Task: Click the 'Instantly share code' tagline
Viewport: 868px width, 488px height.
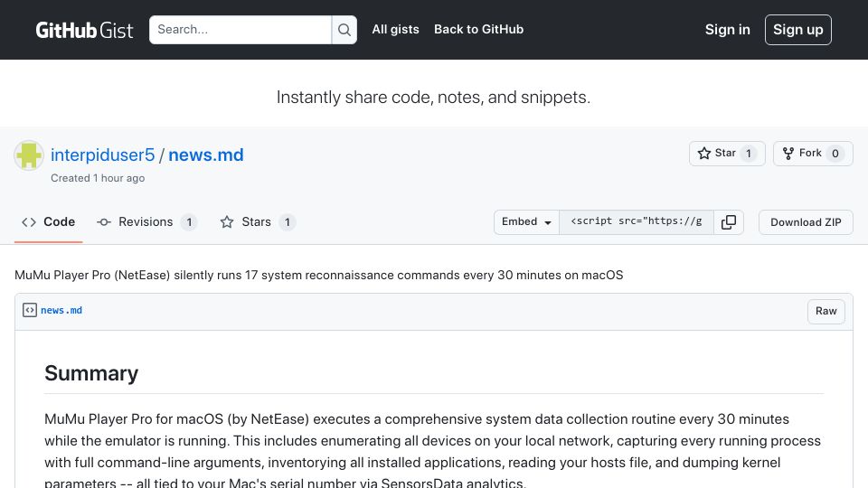Action: pos(433,98)
